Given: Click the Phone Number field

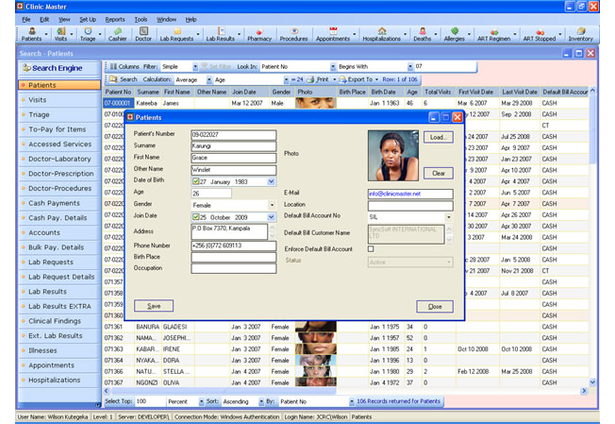Looking at the screenshot, I should coord(233,246).
